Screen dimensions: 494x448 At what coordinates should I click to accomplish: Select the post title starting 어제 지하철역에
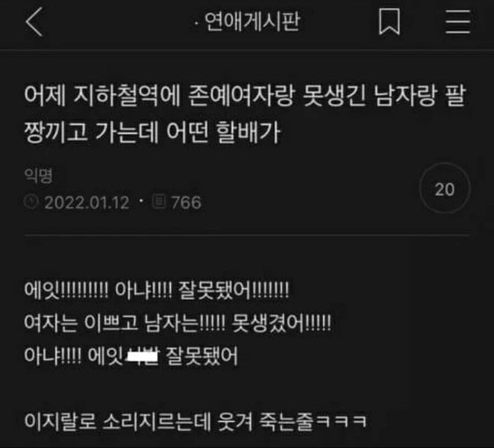click(245, 114)
